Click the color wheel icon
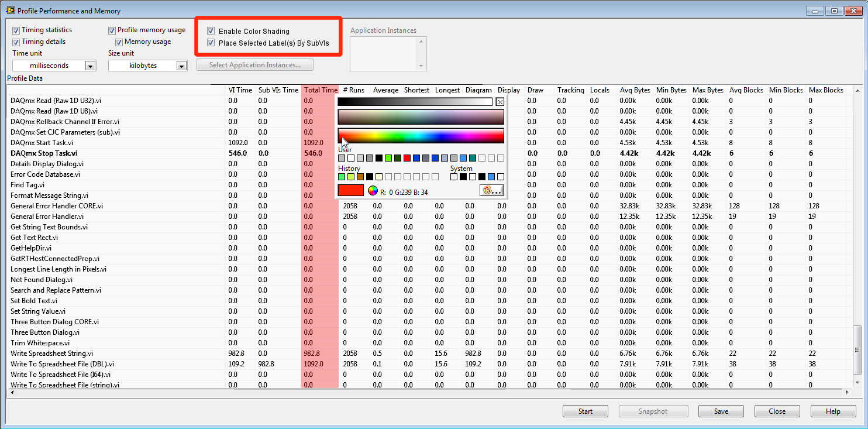 click(x=372, y=190)
